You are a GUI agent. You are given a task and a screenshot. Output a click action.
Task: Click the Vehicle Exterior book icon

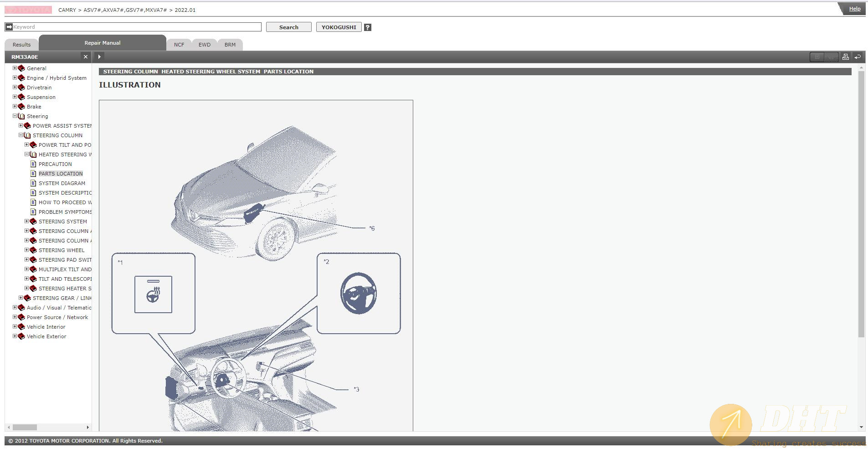click(21, 336)
